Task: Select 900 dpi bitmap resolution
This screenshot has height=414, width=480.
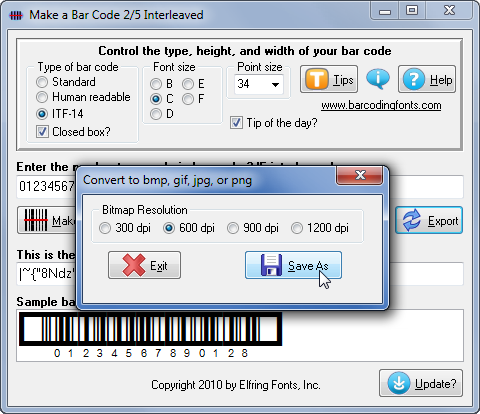Action: pos(253,228)
